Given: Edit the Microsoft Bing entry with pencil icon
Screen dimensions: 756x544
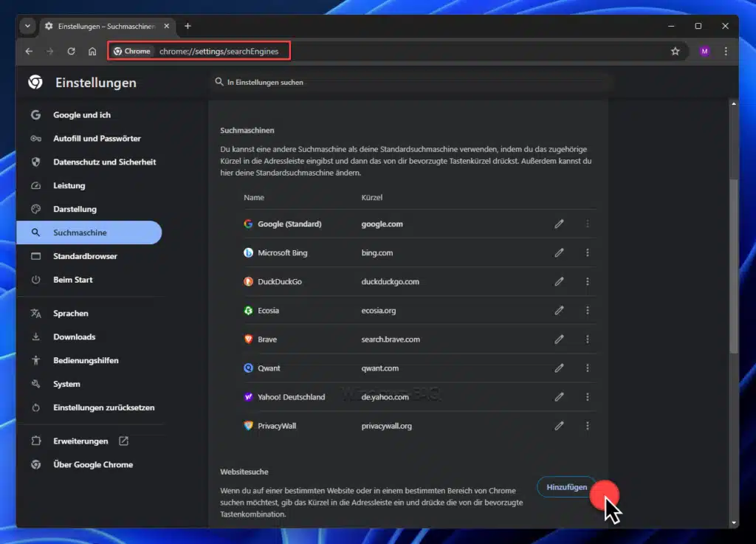Looking at the screenshot, I should point(559,252).
